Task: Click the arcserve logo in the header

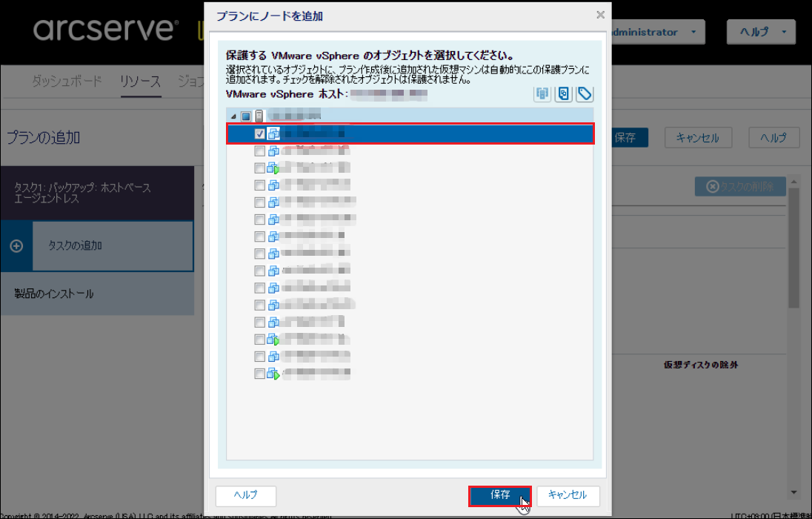Action: [x=106, y=29]
